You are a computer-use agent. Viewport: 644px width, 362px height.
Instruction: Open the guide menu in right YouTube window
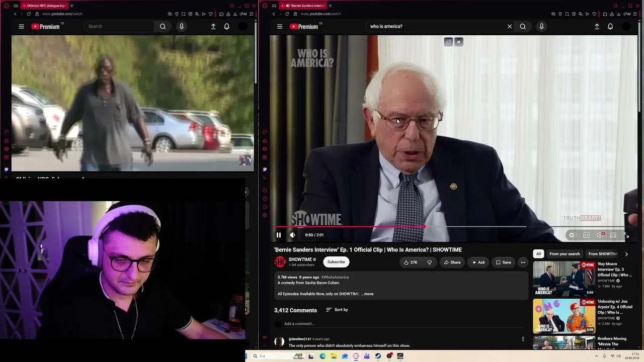[x=280, y=26]
